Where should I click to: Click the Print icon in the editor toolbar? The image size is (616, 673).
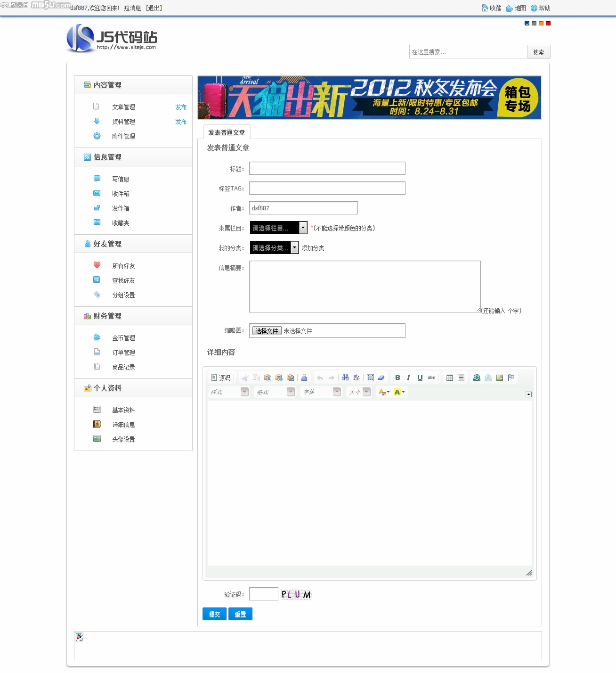point(304,378)
